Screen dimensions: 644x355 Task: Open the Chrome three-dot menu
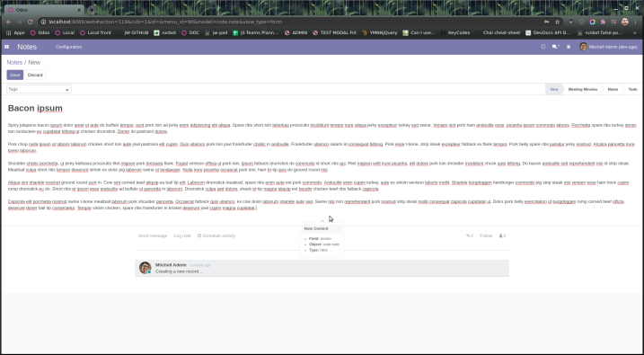coord(636,22)
